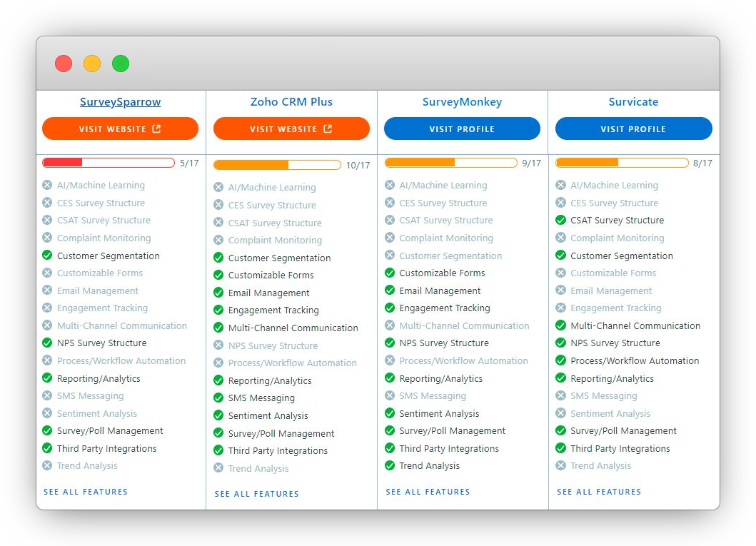This screenshot has height=546, width=756.
Task: Click the checkmark icon beside Survicate Process/Workflow Automation
Action: (560, 360)
